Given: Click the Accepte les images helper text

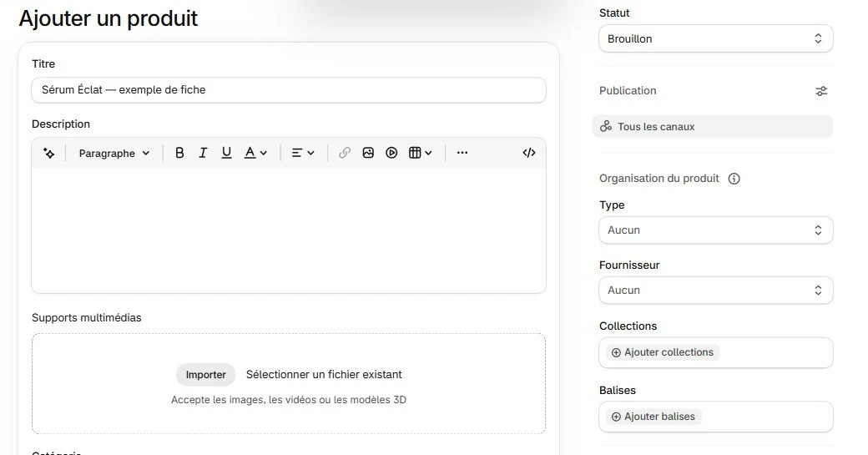Looking at the screenshot, I should click(x=289, y=400).
